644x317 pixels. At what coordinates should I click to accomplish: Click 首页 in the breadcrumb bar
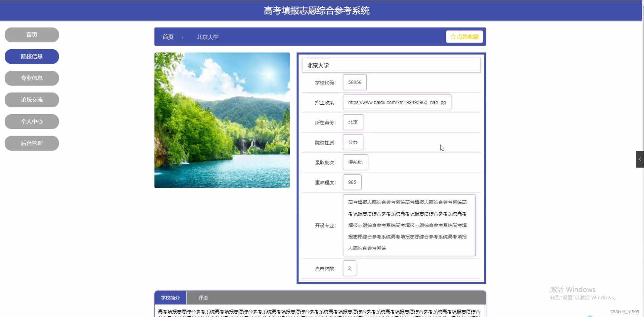pyautogui.click(x=168, y=37)
